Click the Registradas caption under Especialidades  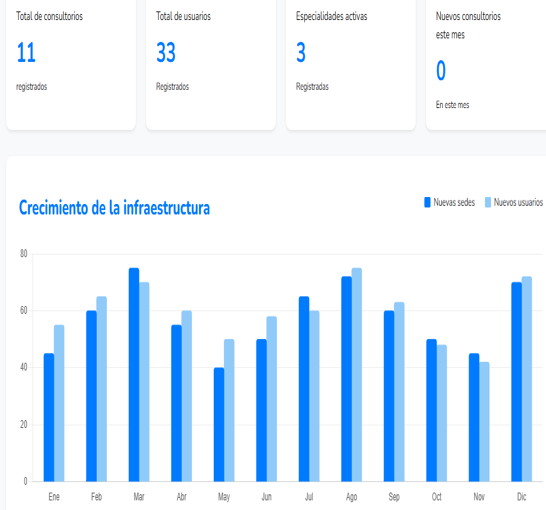click(x=312, y=87)
